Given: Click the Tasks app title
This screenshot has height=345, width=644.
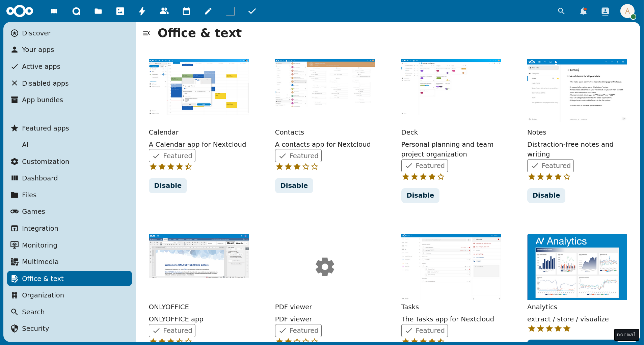Looking at the screenshot, I should tap(410, 307).
